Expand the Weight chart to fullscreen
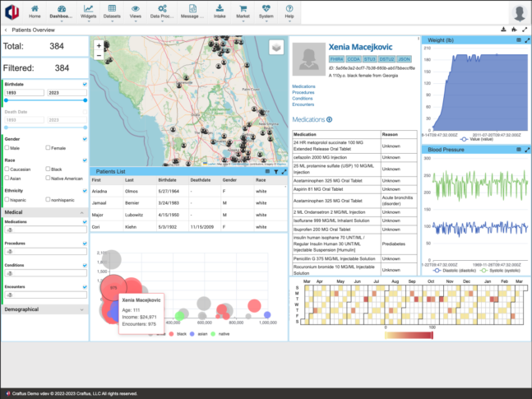Screen dimensions: 532x399 point(525,39)
